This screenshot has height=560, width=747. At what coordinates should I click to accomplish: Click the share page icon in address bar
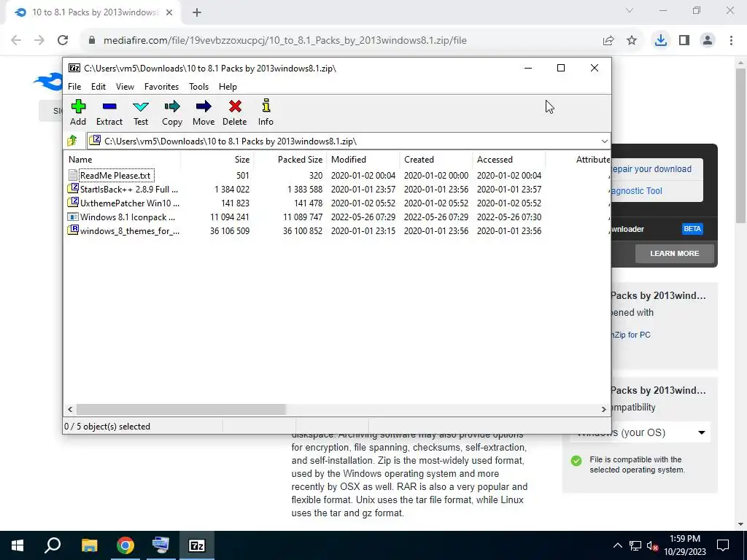(x=608, y=41)
